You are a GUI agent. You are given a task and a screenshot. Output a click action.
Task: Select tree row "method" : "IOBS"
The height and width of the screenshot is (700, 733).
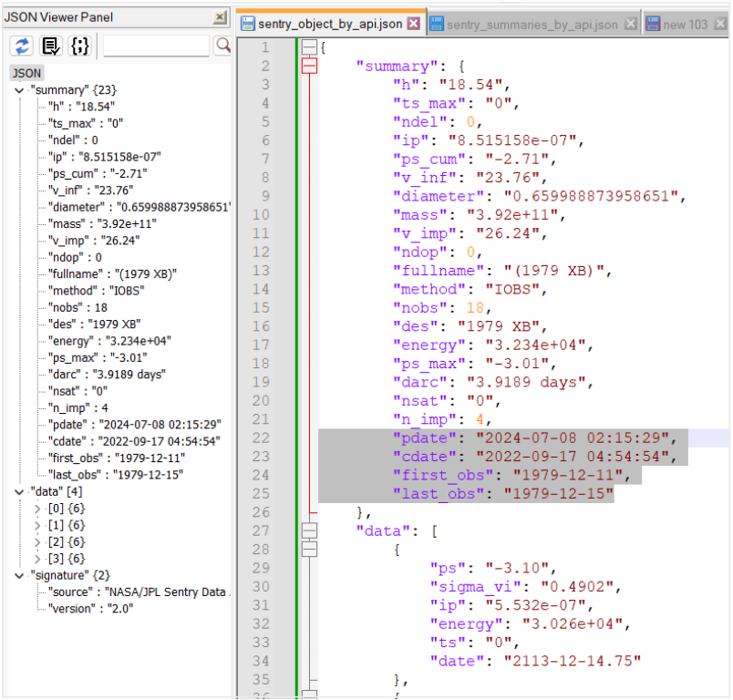(x=97, y=291)
